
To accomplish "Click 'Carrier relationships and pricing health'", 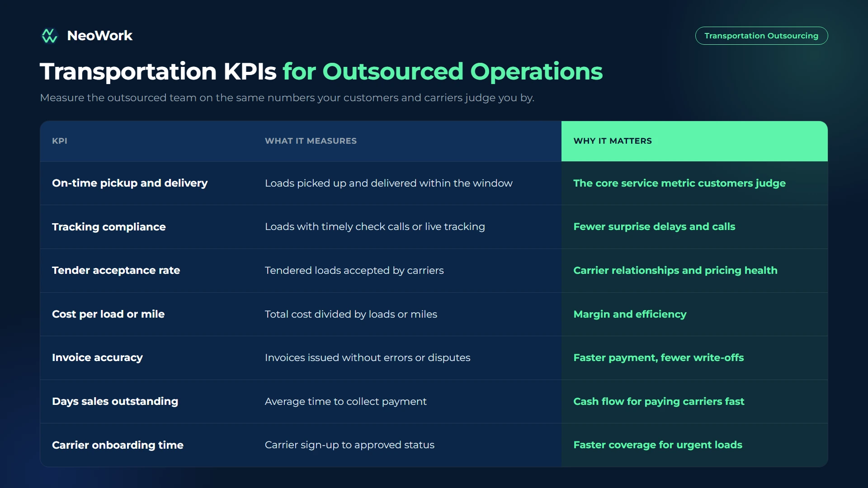I will point(675,270).
